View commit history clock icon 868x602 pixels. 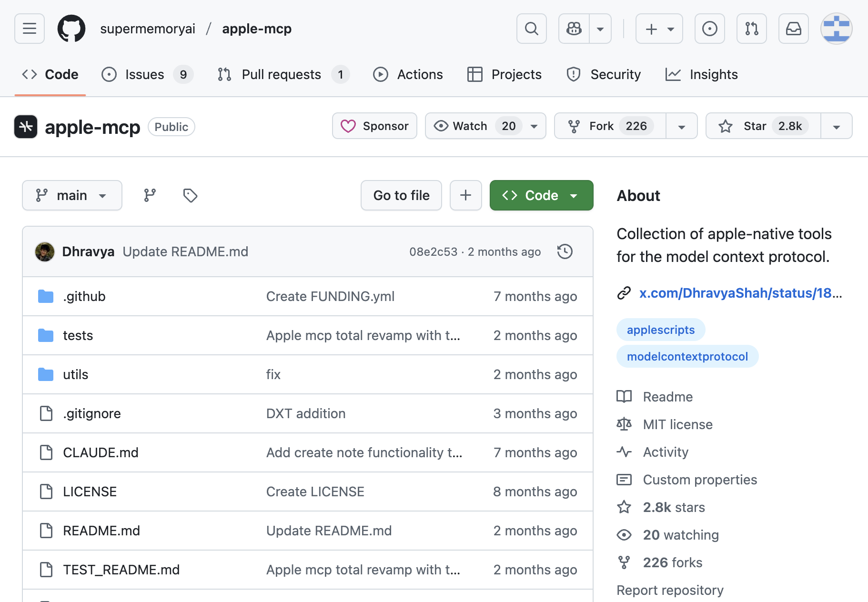coord(565,251)
